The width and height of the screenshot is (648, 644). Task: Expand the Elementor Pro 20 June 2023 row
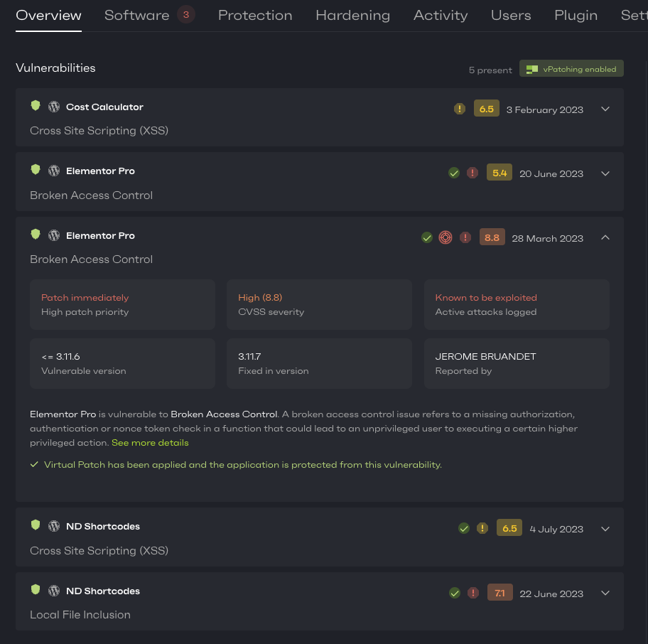click(x=605, y=173)
